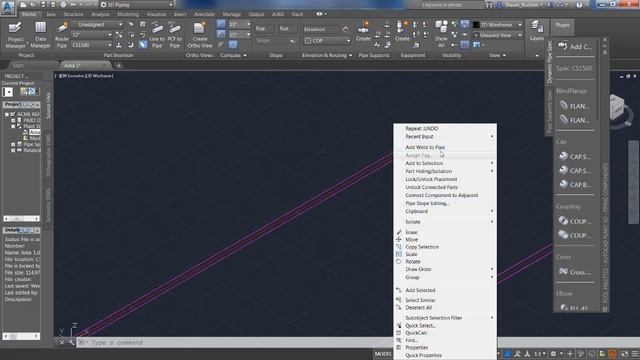The image size is (640, 360).
Task: Open the 2D Wireframe visual style dropdown
Action: [498, 25]
